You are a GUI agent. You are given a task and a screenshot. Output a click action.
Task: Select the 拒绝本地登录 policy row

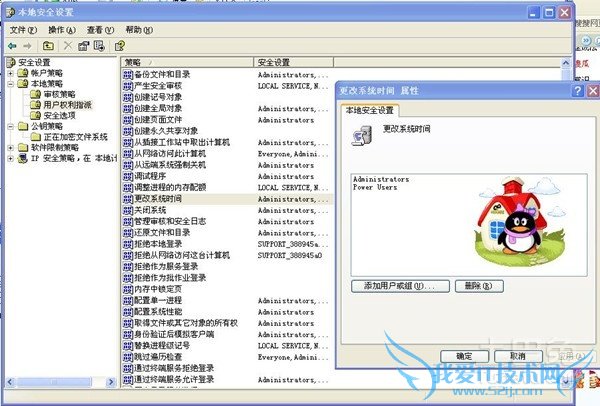click(227, 244)
